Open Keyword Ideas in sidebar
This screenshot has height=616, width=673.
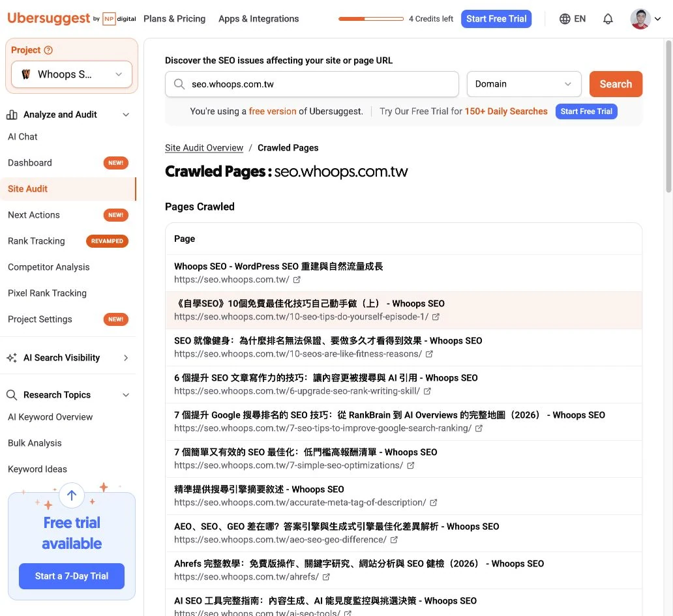click(x=37, y=469)
